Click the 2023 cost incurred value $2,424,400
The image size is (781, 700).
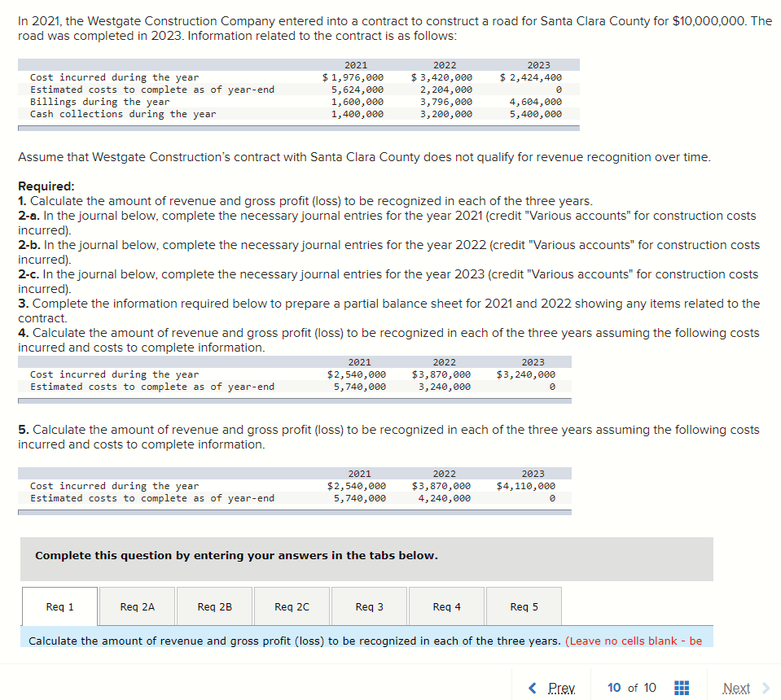point(531,77)
